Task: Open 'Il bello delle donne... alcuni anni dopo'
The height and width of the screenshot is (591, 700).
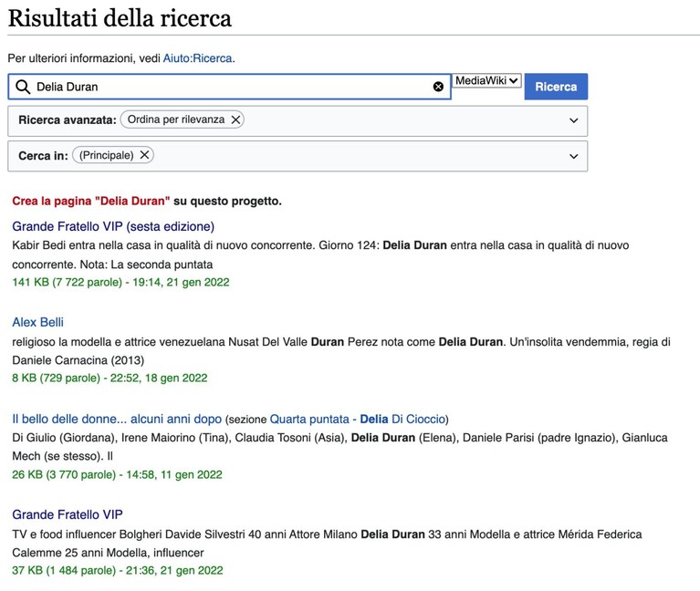Action: [x=117, y=419]
